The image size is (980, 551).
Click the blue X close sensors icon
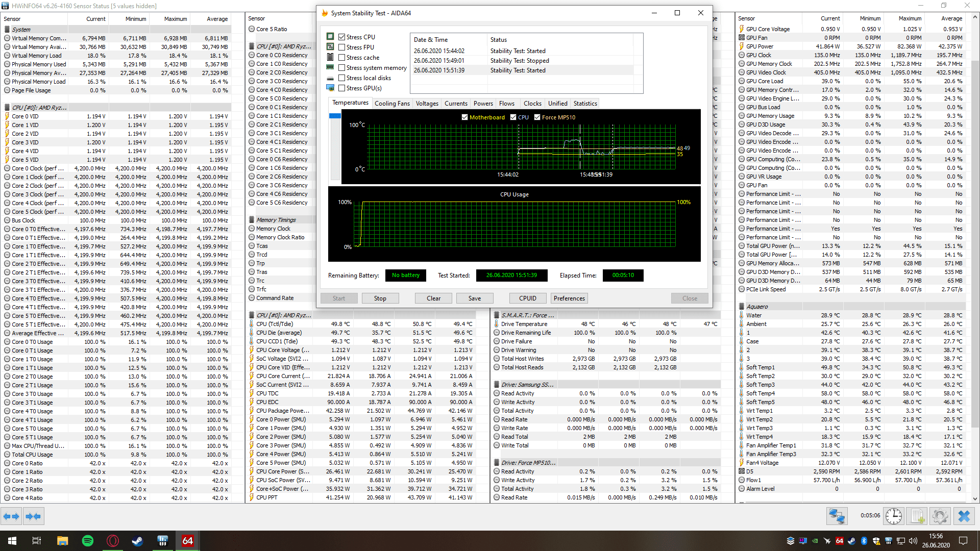[x=964, y=516]
